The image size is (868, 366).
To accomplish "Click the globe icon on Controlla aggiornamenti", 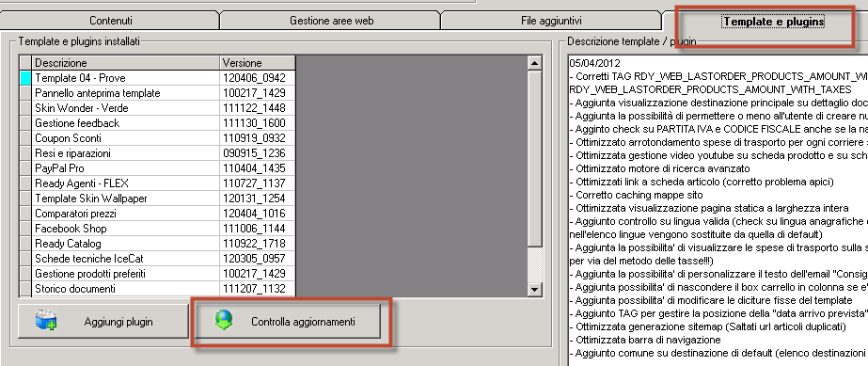I will click(x=224, y=321).
